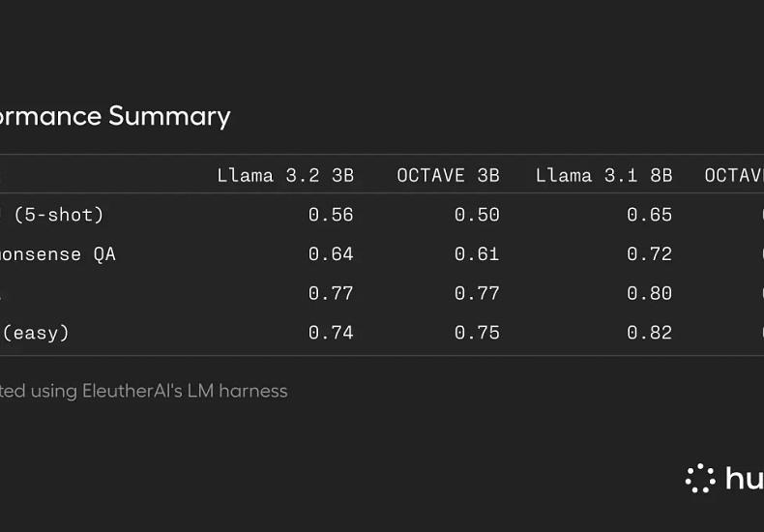Click the Llama 3.1 8B column header

coord(603,175)
